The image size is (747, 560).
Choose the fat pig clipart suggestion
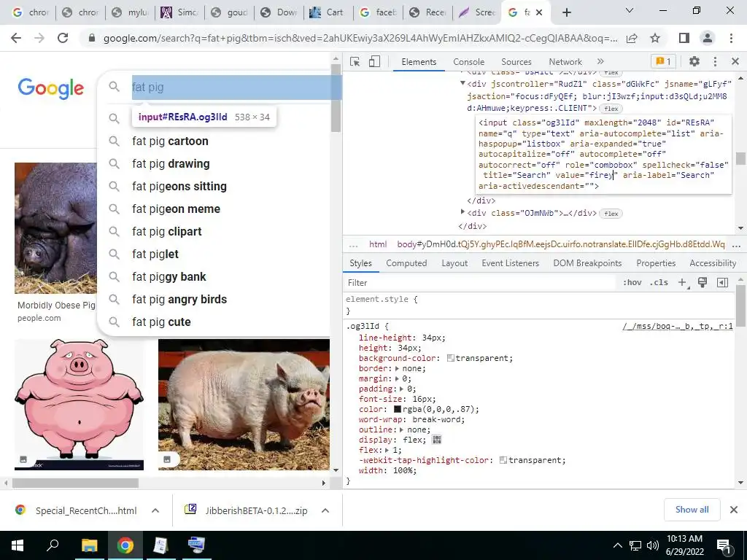click(167, 232)
